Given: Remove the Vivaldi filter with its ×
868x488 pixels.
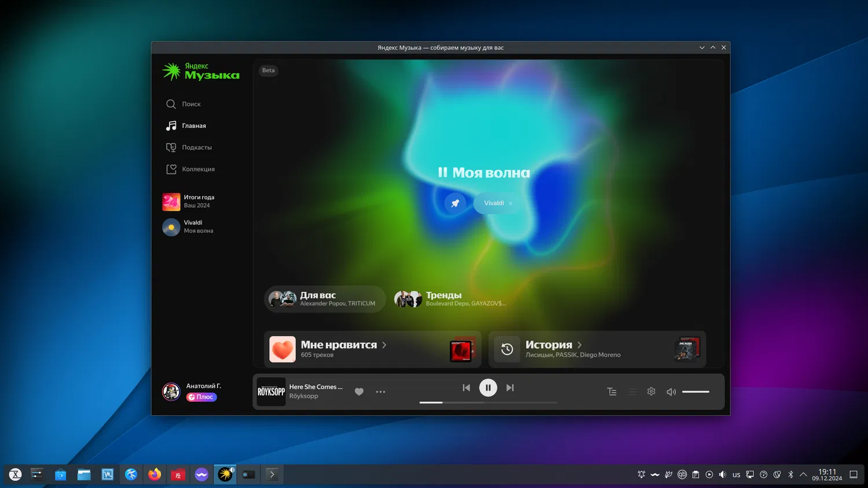Looking at the screenshot, I should tap(510, 203).
